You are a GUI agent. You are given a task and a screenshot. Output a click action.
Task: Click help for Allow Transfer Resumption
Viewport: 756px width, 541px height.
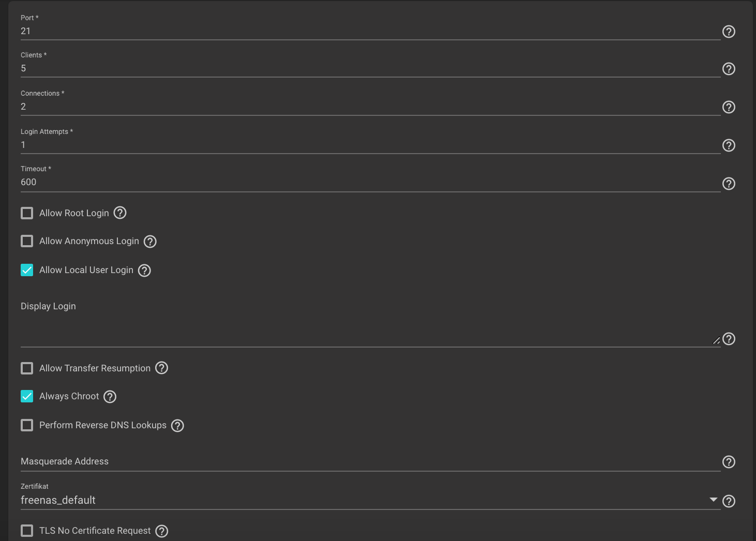[162, 368]
